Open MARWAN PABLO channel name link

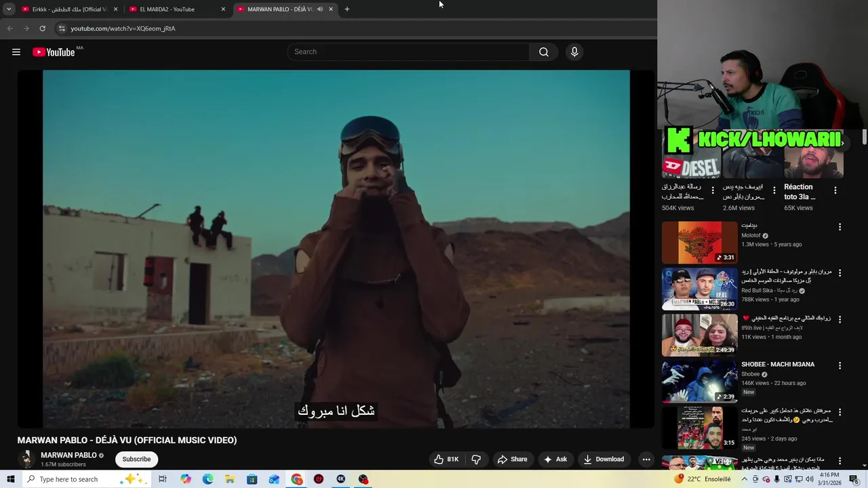coord(68,455)
